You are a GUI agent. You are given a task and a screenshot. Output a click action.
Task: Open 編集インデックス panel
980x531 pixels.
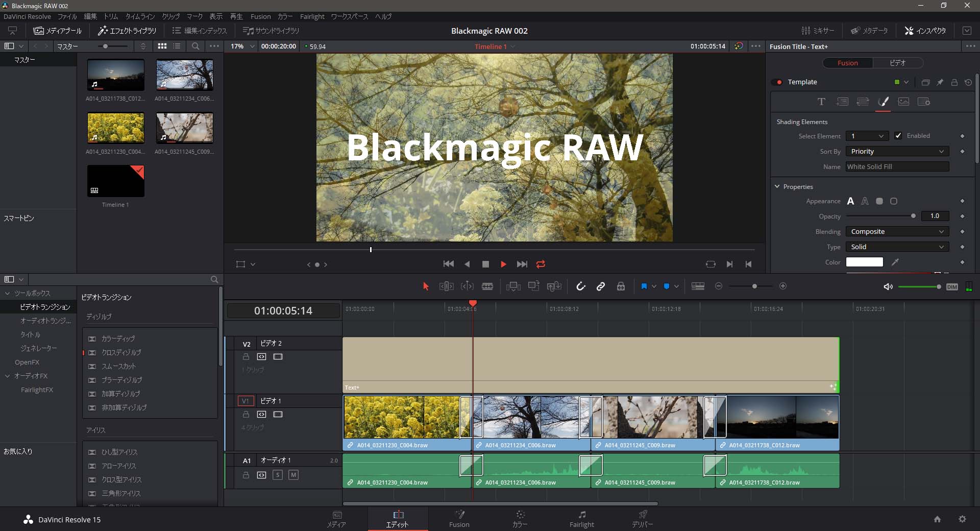click(x=200, y=31)
